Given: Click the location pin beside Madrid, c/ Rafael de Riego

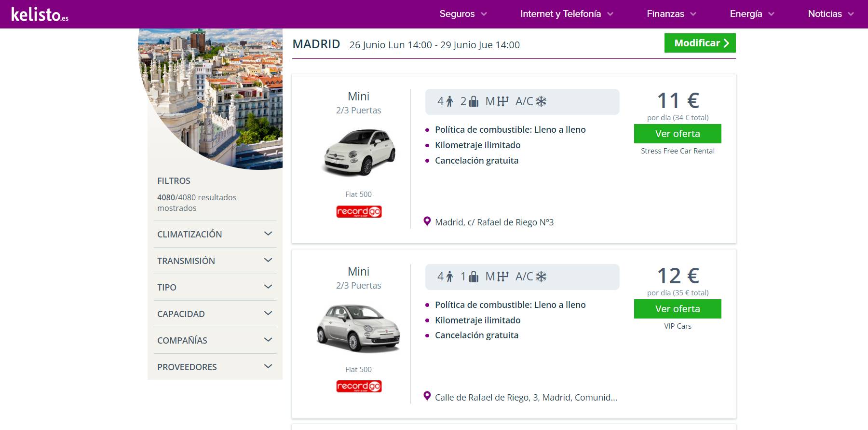Looking at the screenshot, I should coord(427,222).
